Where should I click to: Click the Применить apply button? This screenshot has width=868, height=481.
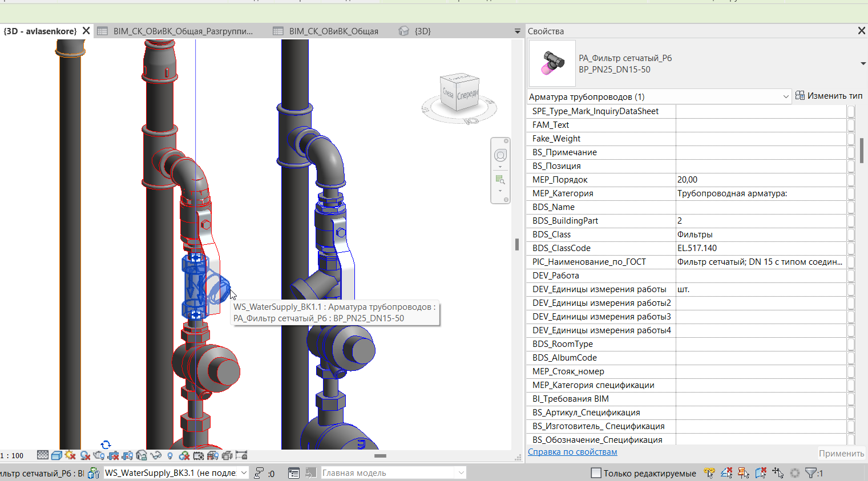[x=842, y=454]
